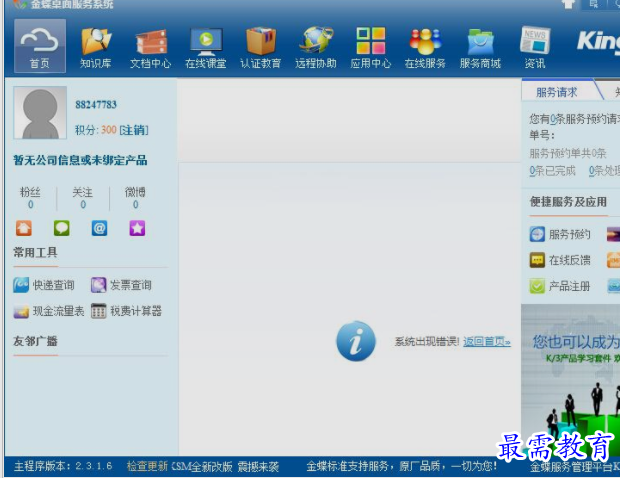Viewport: 620px width, 478px height.
Task: Launch the 在线课堂 online classroom icon
Action: click(206, 47)
